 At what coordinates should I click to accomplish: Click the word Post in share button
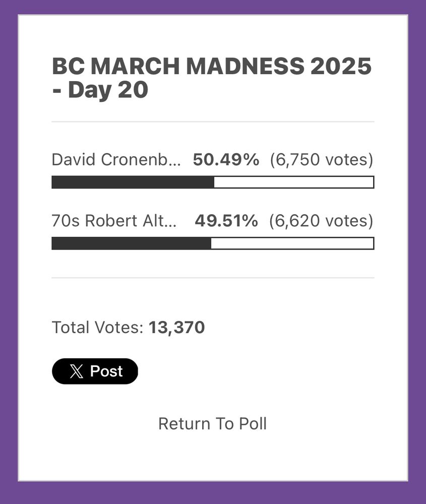coord(106,371)
